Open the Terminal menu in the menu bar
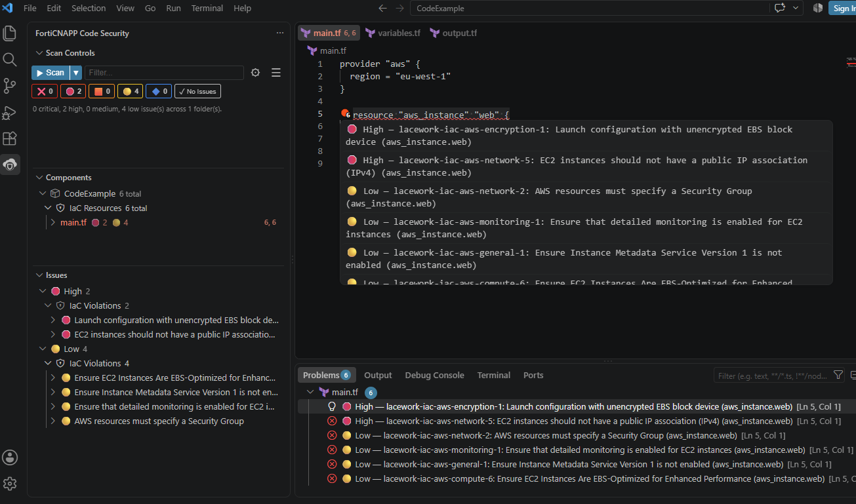Screen dimensions: 856x504 [x=207, y=9]
